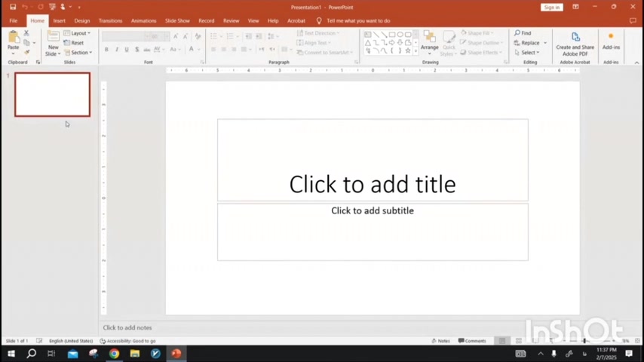Click the Reset slide button
644x362 pixels.
click(x=76, y=43)
